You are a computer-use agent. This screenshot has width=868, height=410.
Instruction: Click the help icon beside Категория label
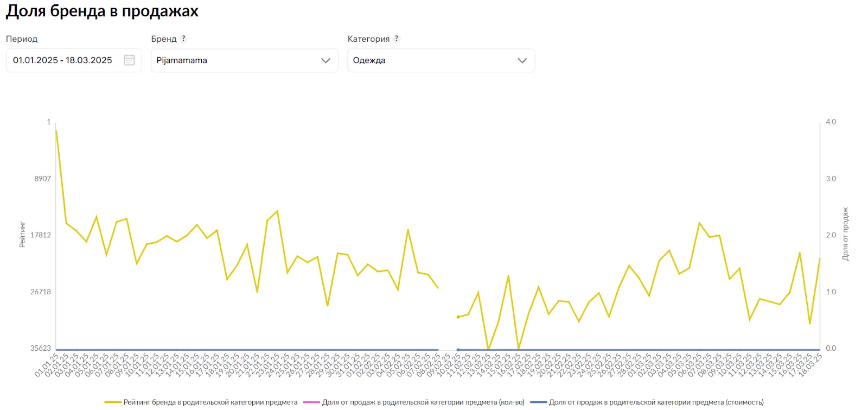pyautogui.click(x=397, y=39)
